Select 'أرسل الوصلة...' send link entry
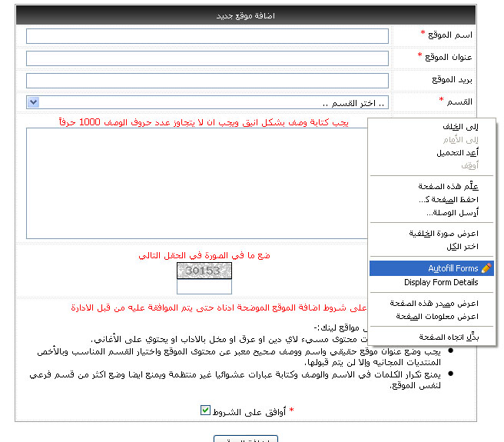Screen dimensions: 504x442 (x=431, y=213)
